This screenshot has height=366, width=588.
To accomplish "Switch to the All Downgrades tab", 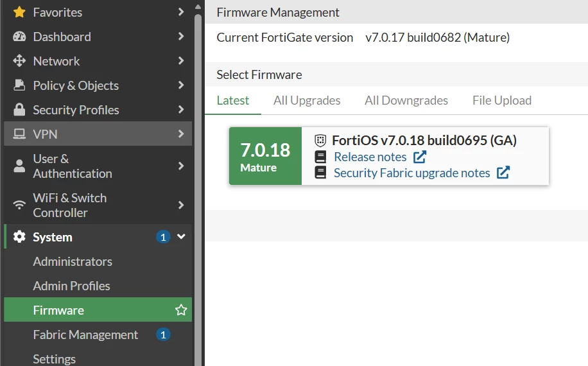I will click(406, 101).
